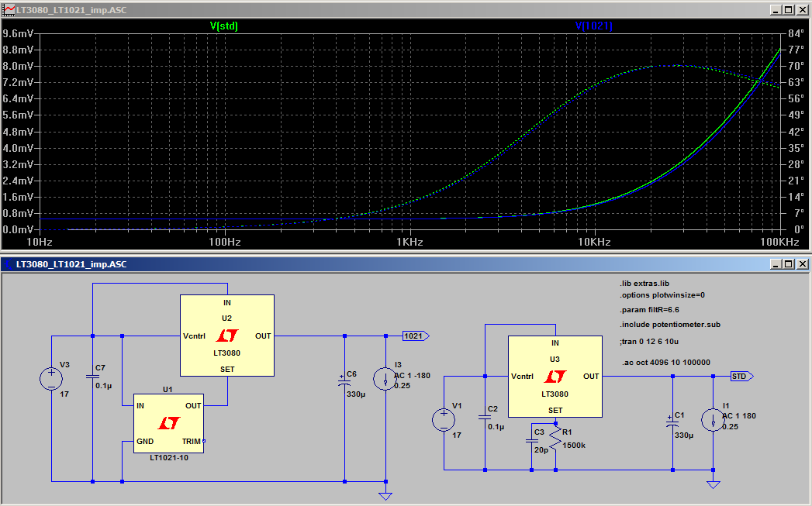Select voltage source V3 symbol

click(x=51, y=379)
